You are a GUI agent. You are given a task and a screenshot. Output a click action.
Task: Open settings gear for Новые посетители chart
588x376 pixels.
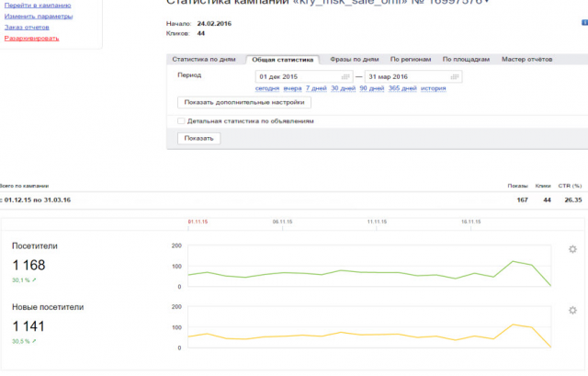click(x=572, y=311)
